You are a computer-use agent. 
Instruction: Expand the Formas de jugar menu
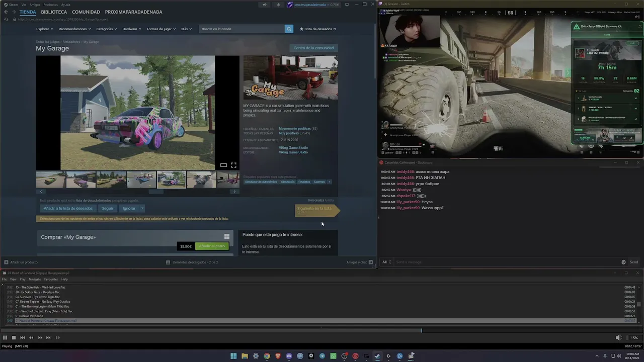pos(162,29)
